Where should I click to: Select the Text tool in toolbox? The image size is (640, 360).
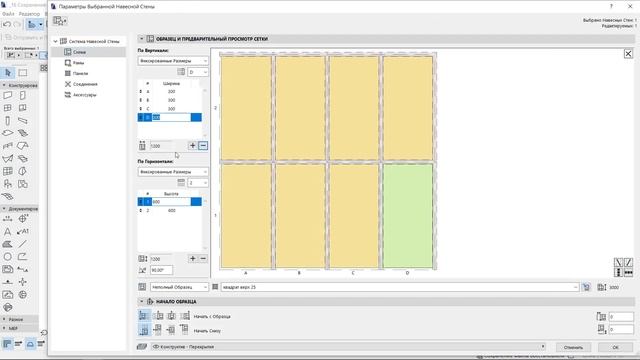click(x=7, y=231)
